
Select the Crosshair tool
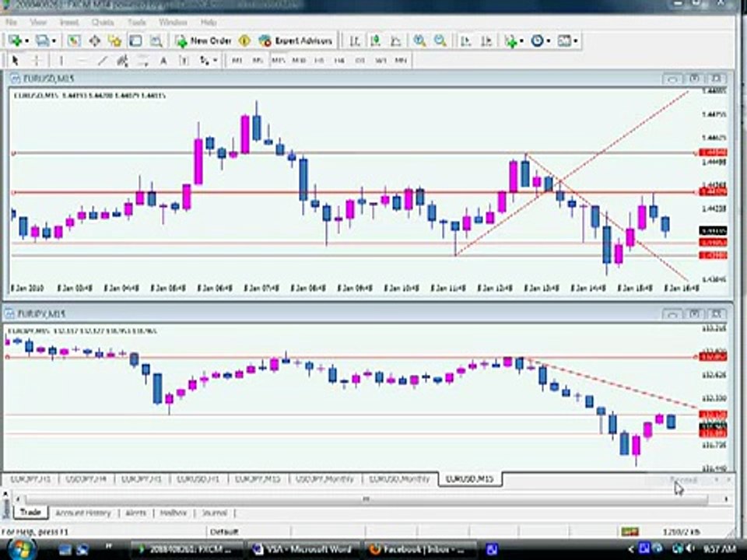coord(37,61)
